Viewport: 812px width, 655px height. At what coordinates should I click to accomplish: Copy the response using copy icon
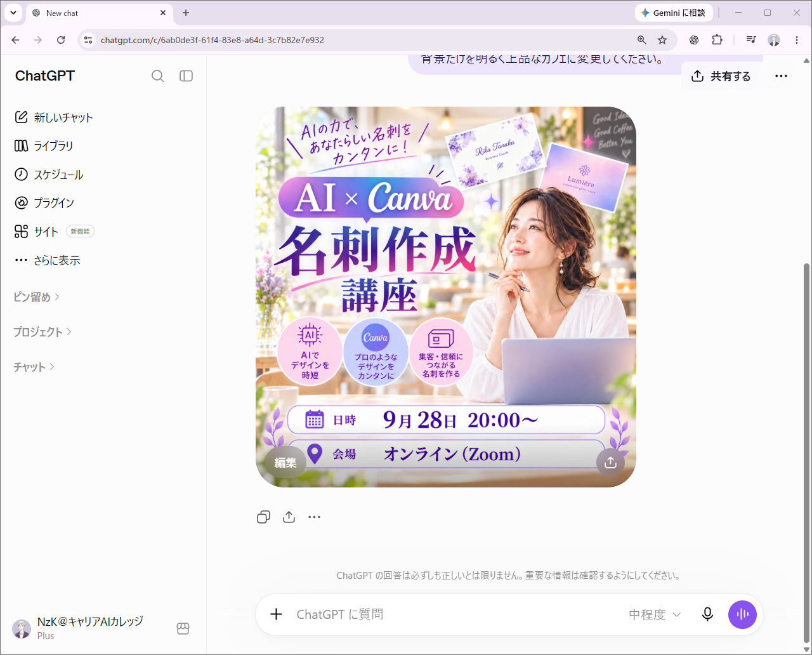[264, 517]
